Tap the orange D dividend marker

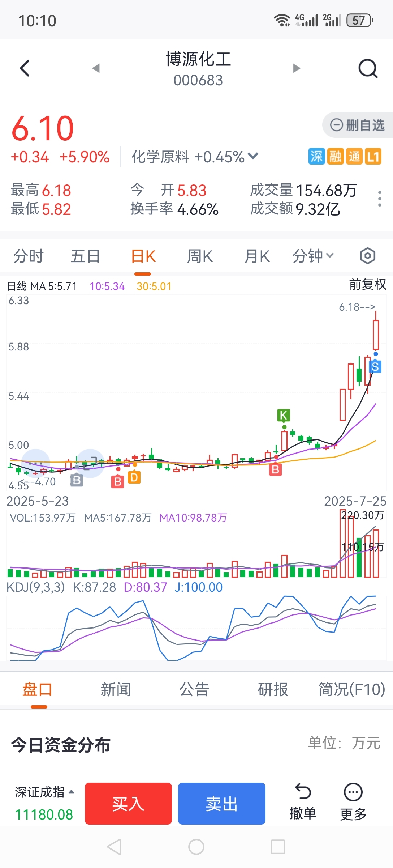point(134,477)
